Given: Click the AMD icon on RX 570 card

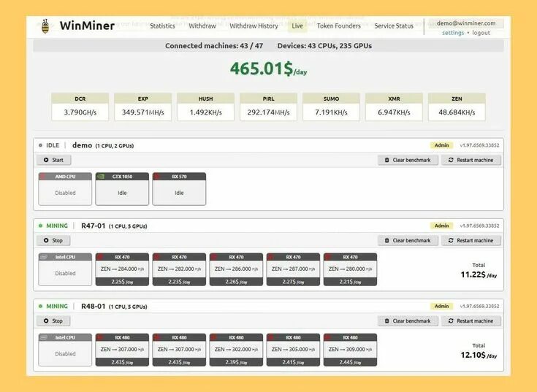Looking at the screenshot, I should click(x=158, y=177).
